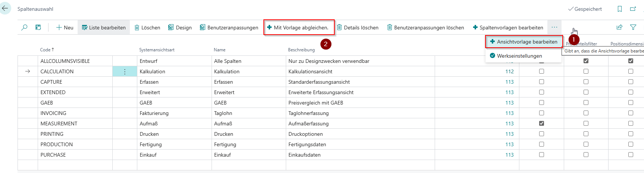Click the share icon
This screenshot has width=644, height=173.
(619, 27)
